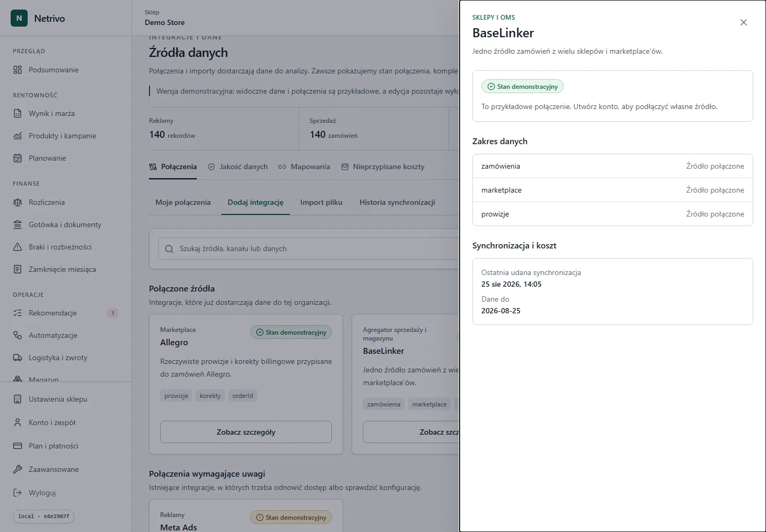Click the Demo Store shop name

coord(165,22)
